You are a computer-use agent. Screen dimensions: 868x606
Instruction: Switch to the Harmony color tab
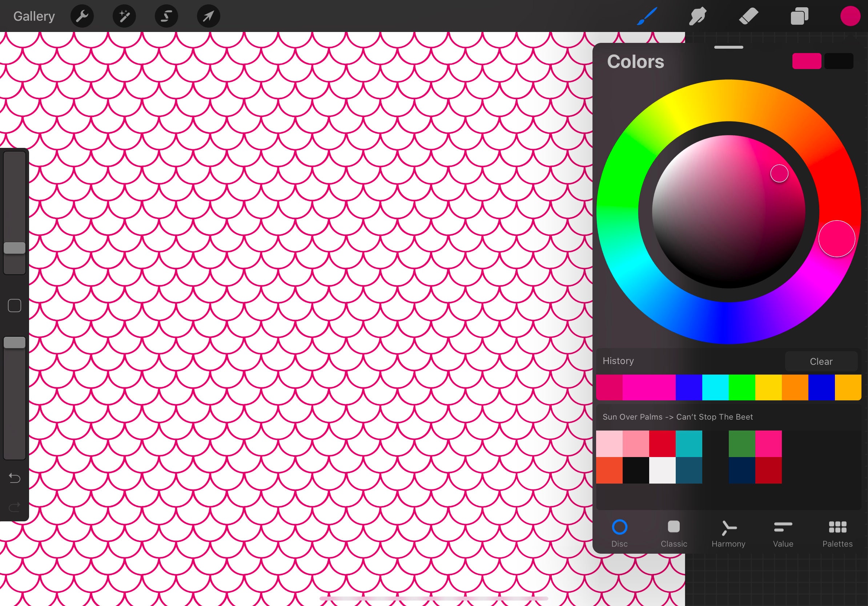click(x=728, y=533)
